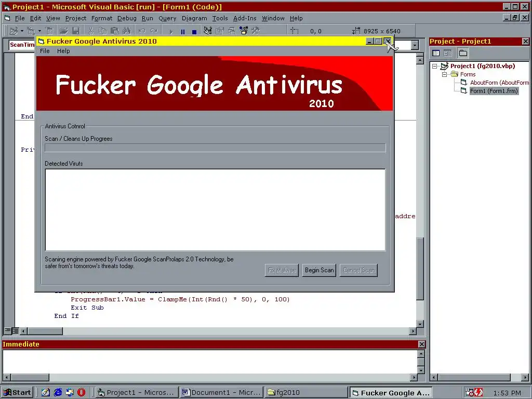Open the Form Layout Window icon

pos(232,31)
